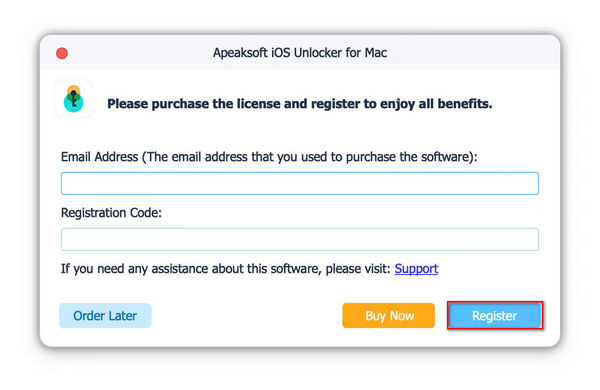This screenshot has height=390, width=600.
Task: Click the orange Buy Now button
Action: (x=388, y=316)
